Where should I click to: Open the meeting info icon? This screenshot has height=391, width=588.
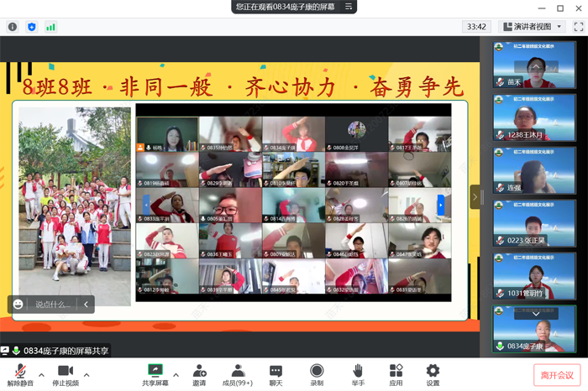[13, 27]
